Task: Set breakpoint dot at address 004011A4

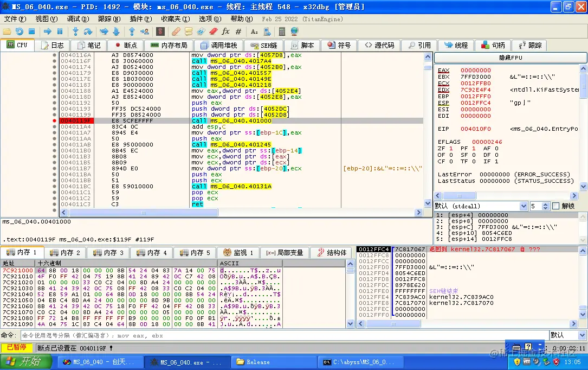Action: click(x=54, y=127)
